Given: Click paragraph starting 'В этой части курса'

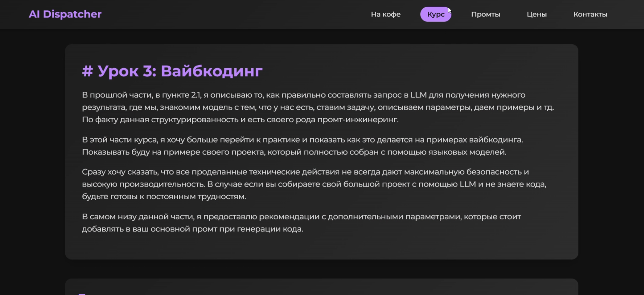Looking at the screenshot, I should pos(302,146).
